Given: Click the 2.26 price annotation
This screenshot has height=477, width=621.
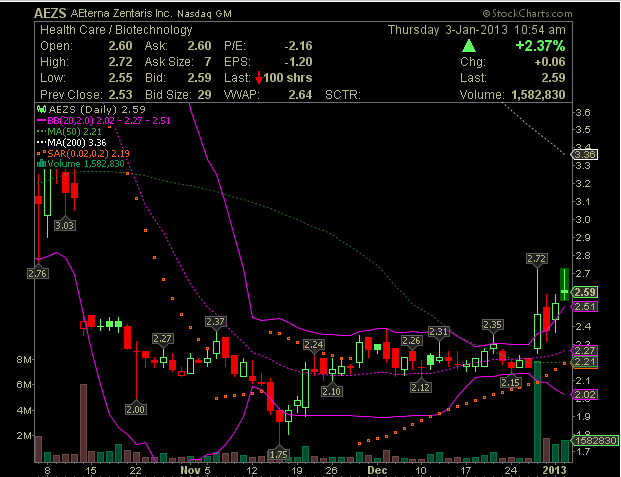Looking at the screenshot, I should 411,340.
